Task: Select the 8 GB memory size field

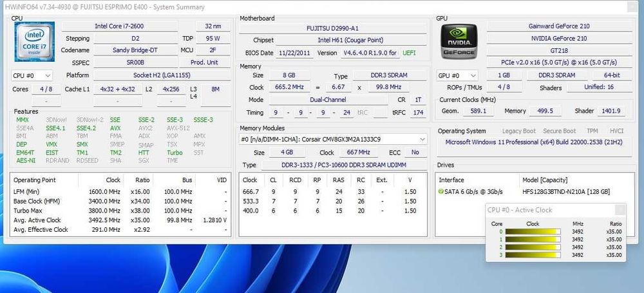Action: click(x=289, y=75)
